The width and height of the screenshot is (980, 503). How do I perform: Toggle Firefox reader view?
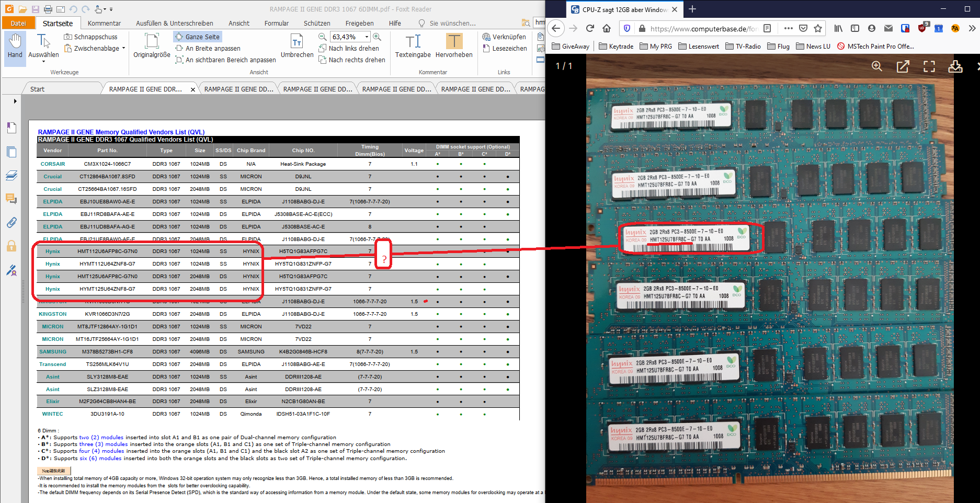(767, 28)
